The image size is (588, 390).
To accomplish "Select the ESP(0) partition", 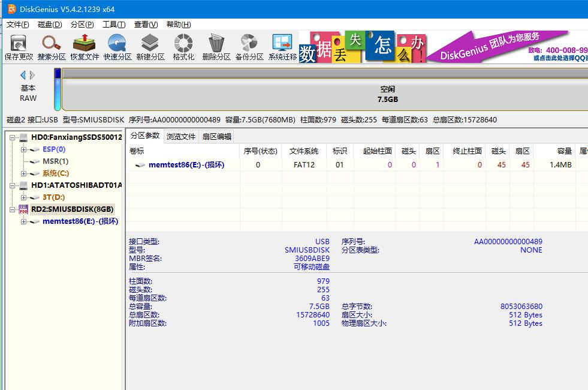I will pos(54,149).
